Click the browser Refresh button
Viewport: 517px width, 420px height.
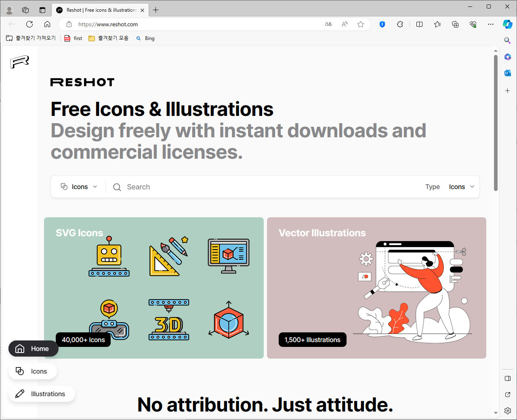click(x=29, y=24)
